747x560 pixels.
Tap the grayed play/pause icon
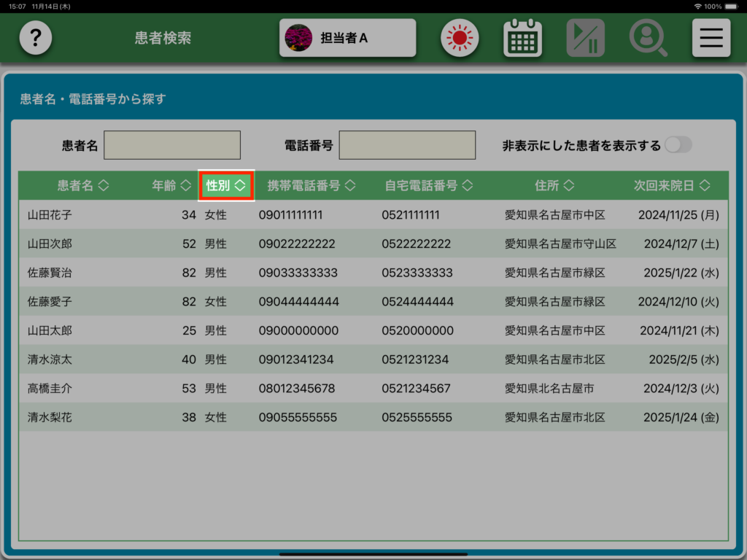[586, 38]
